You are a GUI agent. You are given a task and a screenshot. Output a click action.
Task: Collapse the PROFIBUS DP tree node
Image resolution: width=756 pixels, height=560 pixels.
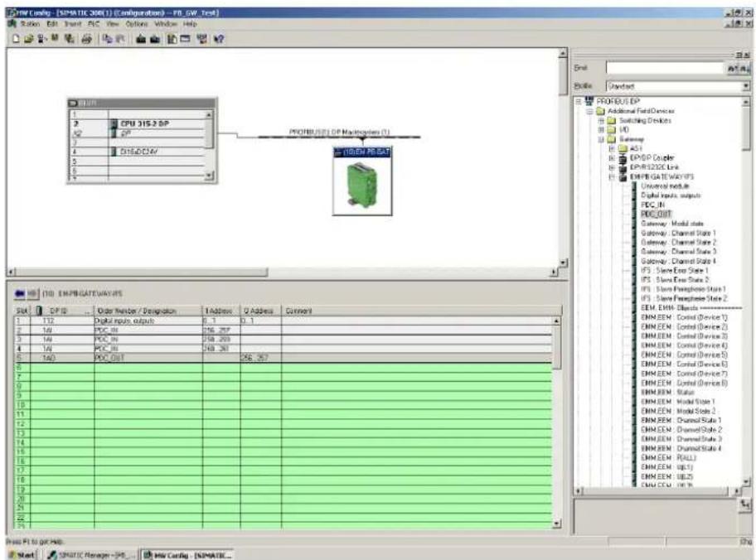(x=579, y=101)
